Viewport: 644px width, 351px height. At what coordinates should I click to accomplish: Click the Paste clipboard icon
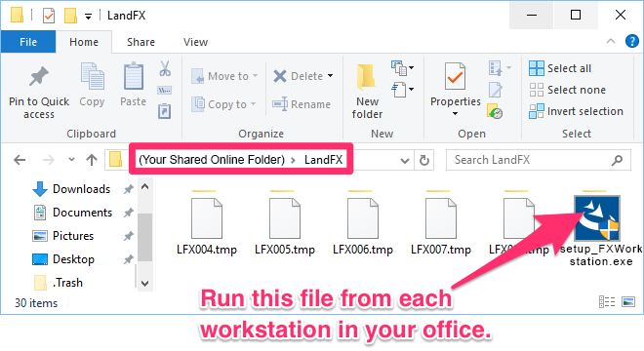pyautogui.click(x=134, y=76)
